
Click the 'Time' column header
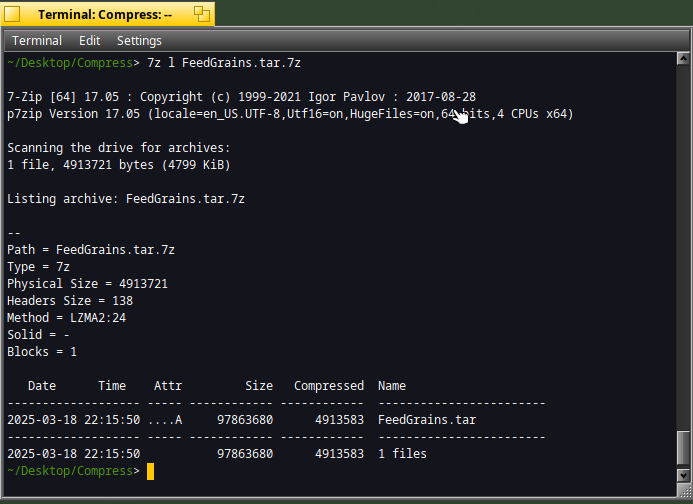pos(112,386)
